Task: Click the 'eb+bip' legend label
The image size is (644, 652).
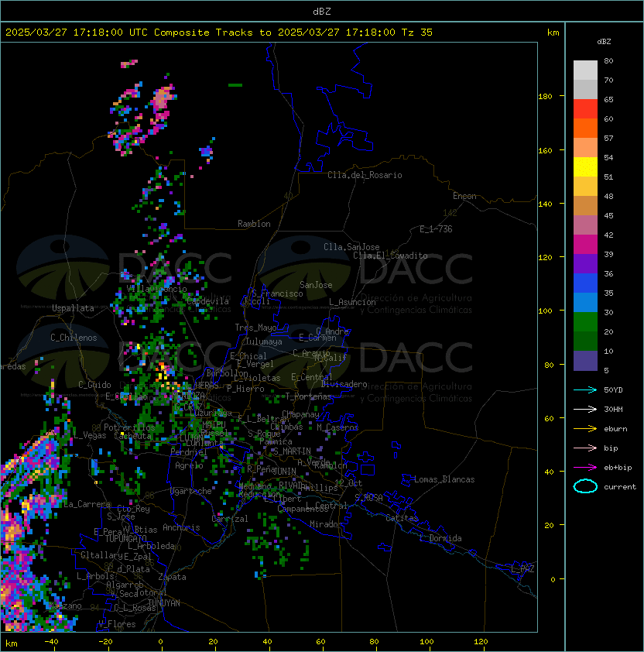Action: tap(618, 468)
